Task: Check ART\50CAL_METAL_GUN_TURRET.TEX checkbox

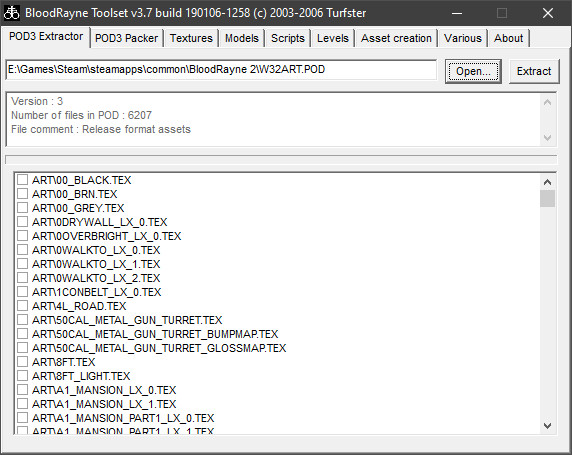Action: [x=23, y=320]
